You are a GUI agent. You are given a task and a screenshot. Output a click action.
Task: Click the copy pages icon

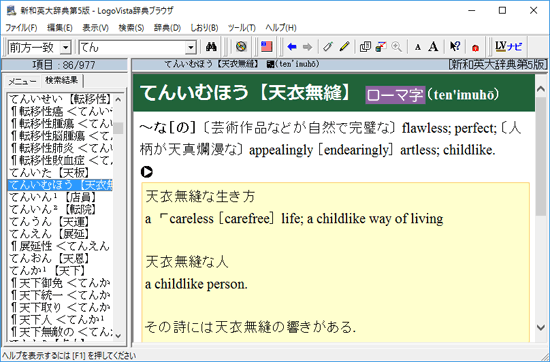point(365,47)
